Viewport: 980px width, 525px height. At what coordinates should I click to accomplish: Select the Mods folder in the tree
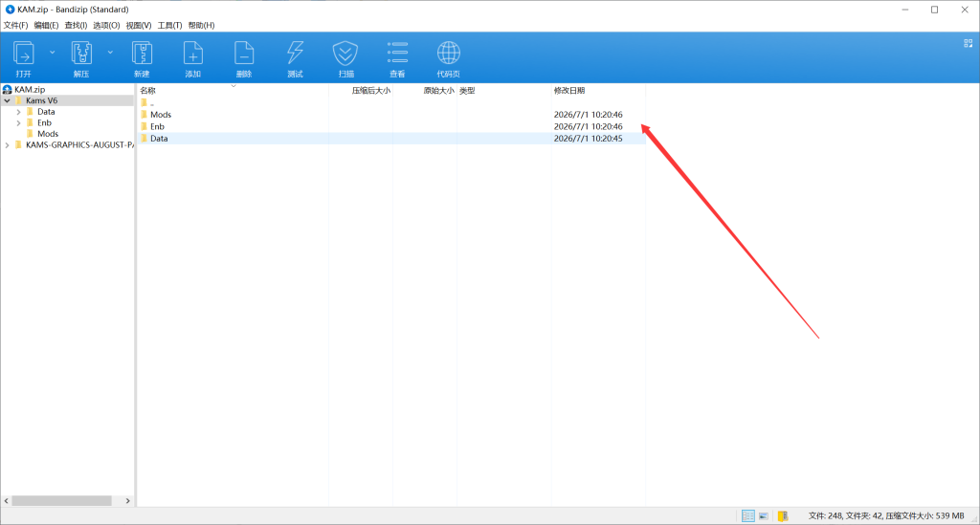48,134
